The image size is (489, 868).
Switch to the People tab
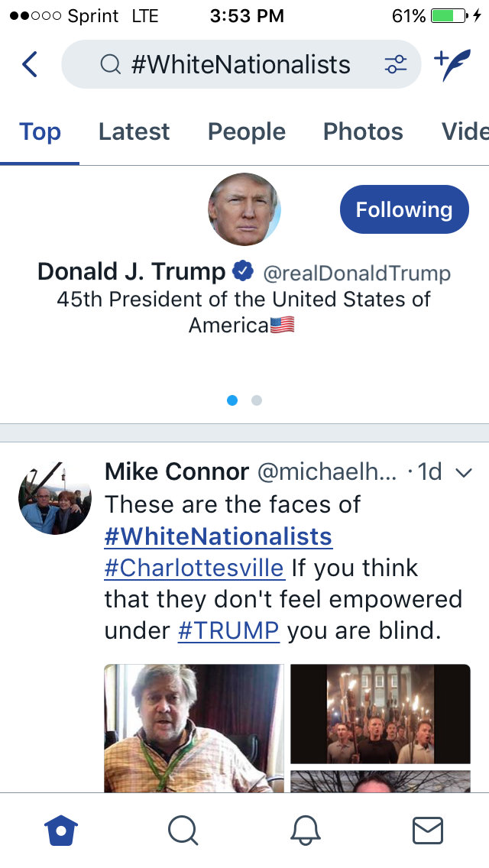click(x=246, y=131)
